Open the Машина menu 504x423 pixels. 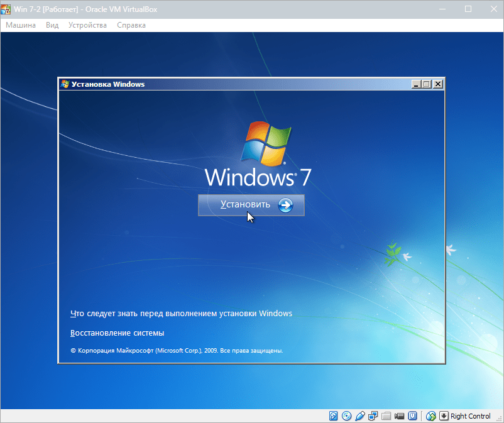point(21,25)
